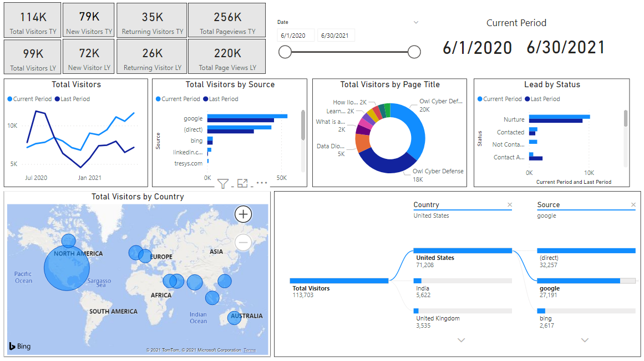Select Total Page Views LY card
Image resolution: width=644 pixels, height=361 pixels.
pyautogui.click(x=227, y=57)
